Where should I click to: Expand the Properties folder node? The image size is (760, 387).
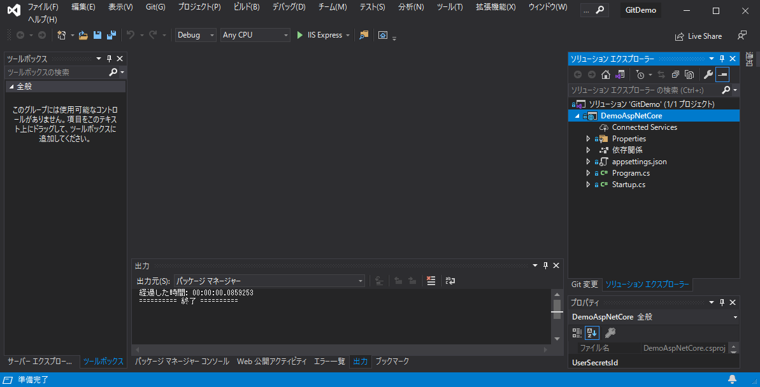click(588, 139)
